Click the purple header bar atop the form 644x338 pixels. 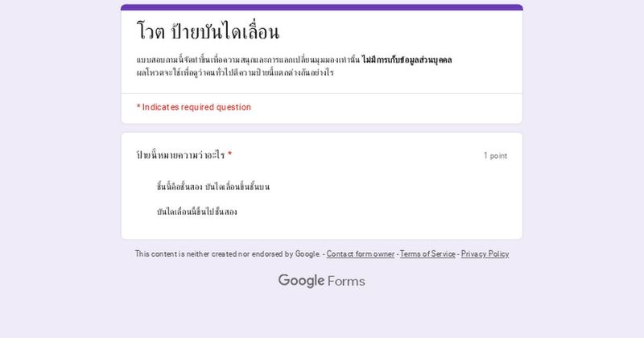click(322, 7)
